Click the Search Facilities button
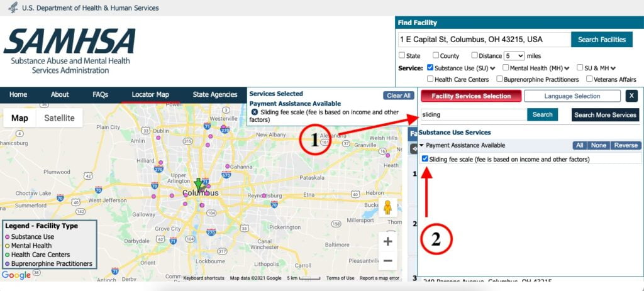644x291 pixels. tap(602, 40)
